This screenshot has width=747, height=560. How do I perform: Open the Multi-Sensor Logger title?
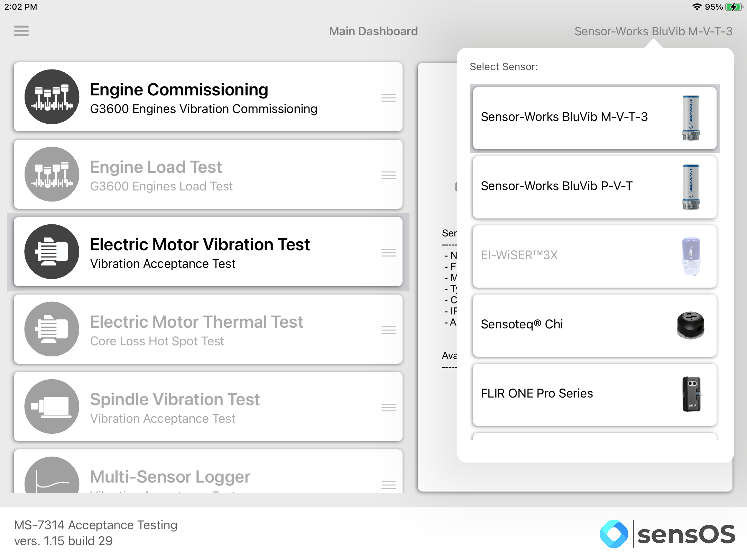(x=170, y=477)
